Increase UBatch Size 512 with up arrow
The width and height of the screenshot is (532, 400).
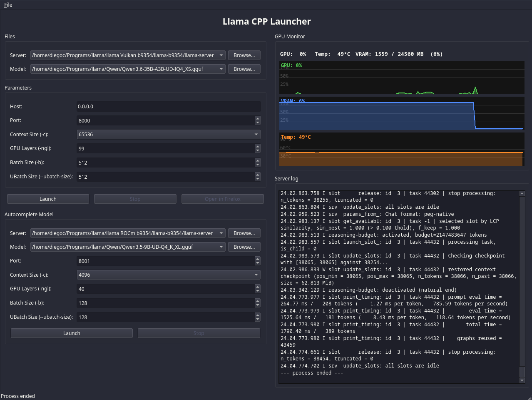[258, 175]
